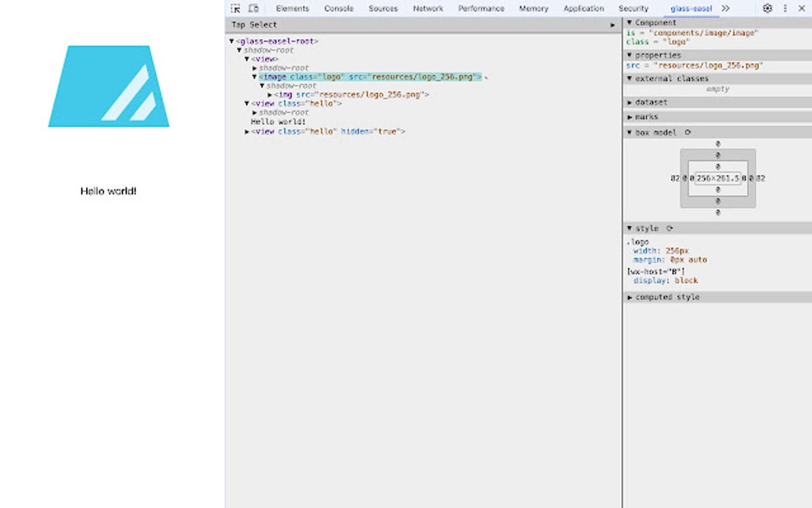Collapse the shadow-root under glass-easel-root

pyautogui.click(x=240, y=49)
